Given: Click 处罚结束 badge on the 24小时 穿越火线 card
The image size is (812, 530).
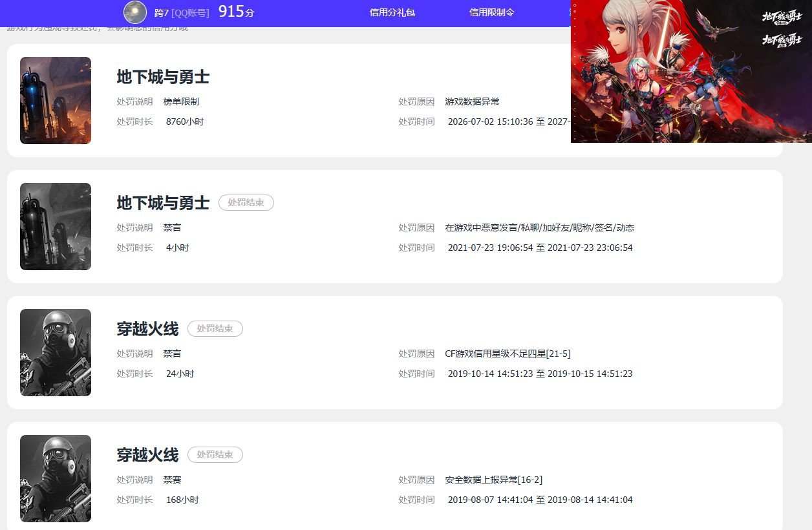Looking at the screenshot, I should click(x=215, y=328).
